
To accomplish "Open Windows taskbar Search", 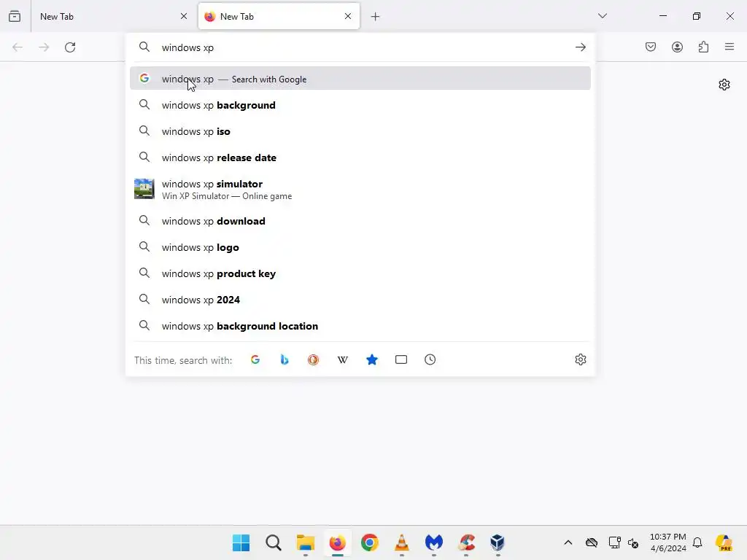I will (274, 542).
